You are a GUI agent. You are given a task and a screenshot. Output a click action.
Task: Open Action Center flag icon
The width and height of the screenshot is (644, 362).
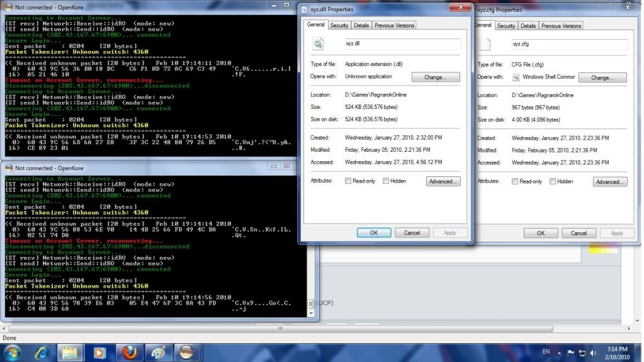(570, 353)
